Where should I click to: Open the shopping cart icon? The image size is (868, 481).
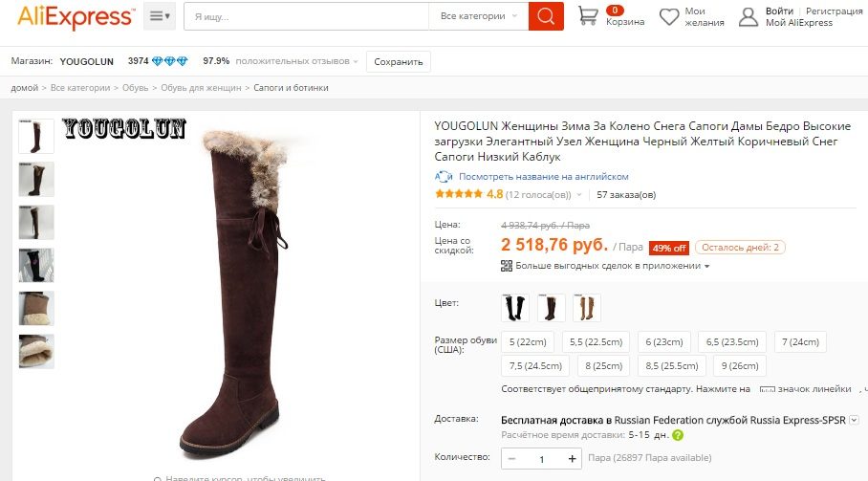click(588, 16)
